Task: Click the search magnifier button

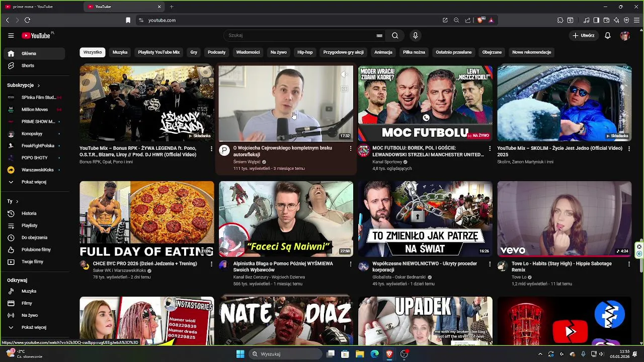Action: coord(395,36)
